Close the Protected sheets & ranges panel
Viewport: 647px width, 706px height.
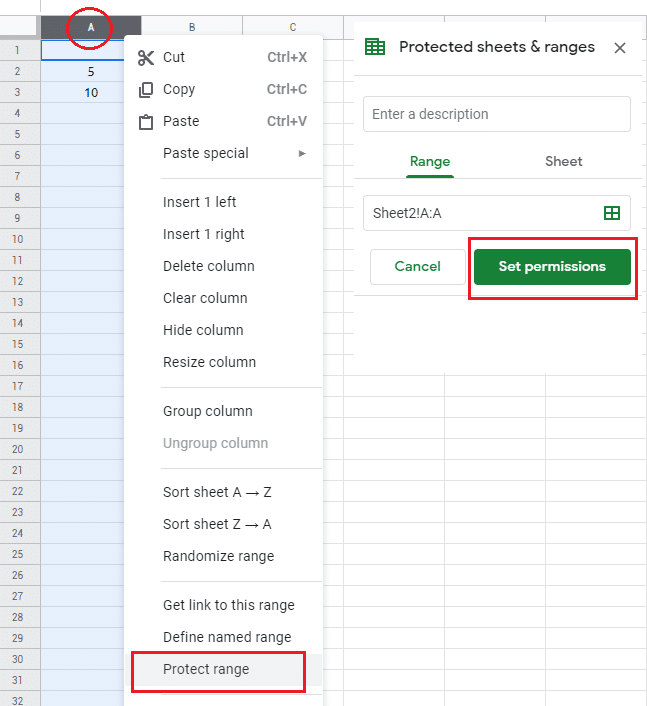pyautogui.click(x=620, y=48)
